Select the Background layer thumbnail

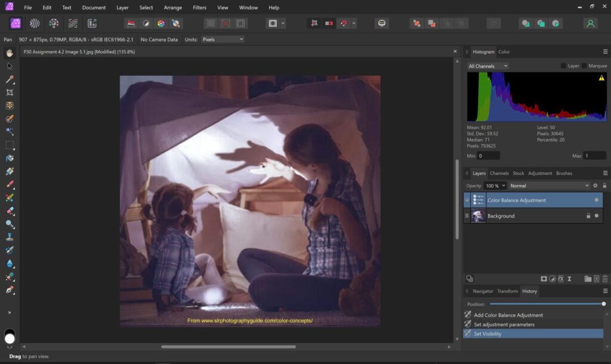pos(478,216)
